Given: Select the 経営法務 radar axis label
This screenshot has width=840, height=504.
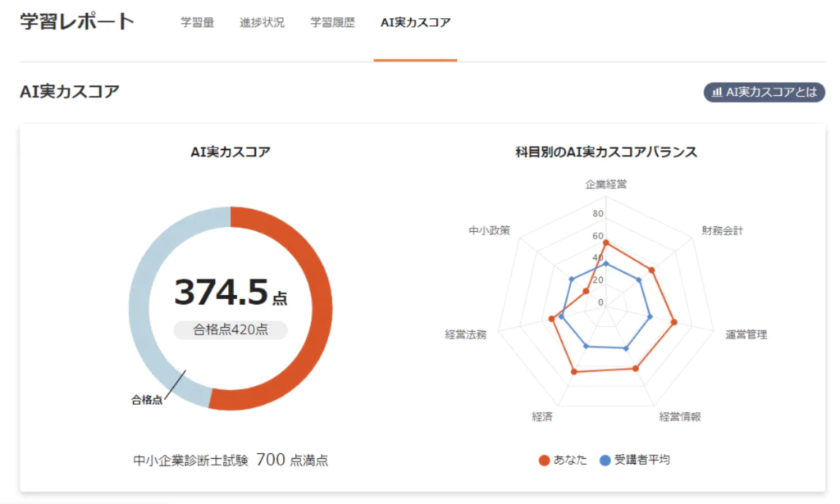Looking at the screenshot, I should coord(465,335).
